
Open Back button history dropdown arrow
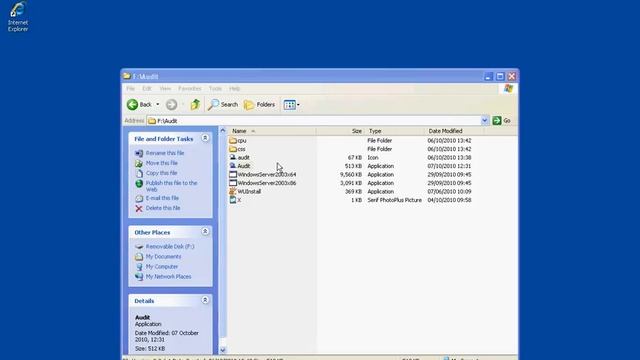click(158, 104)
